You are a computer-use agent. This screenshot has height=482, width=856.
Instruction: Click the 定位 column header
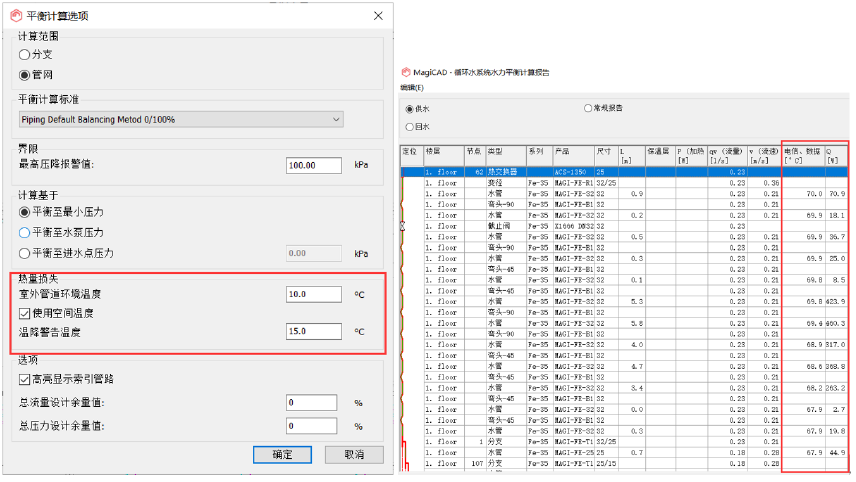pos(412,156)
